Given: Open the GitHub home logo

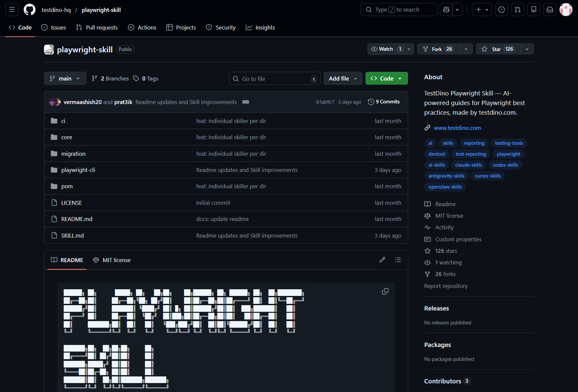Looking at the screenshot, I should (29, 10).
